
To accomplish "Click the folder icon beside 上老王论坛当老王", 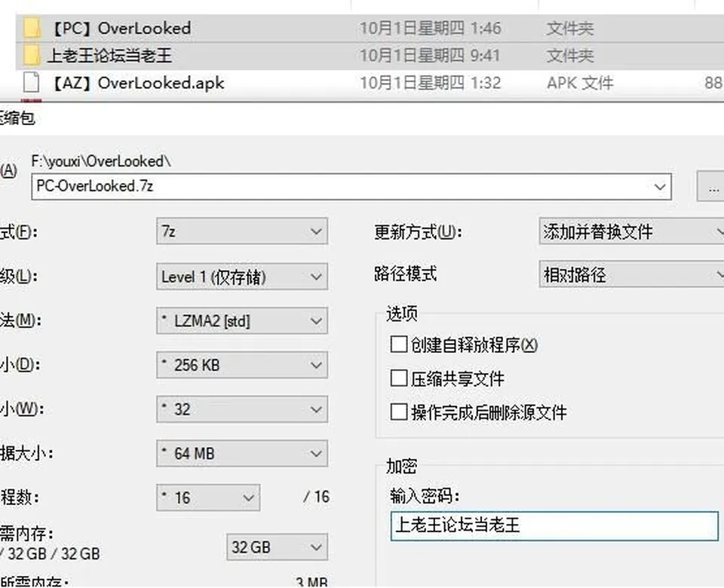I will coord(32,55).
